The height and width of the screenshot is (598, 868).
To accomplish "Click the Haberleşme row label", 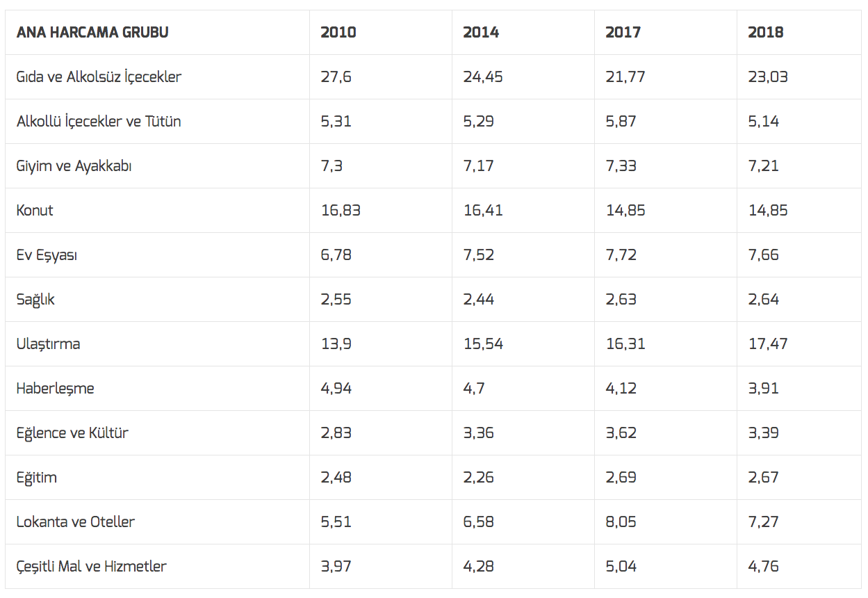I will (56, 389).
